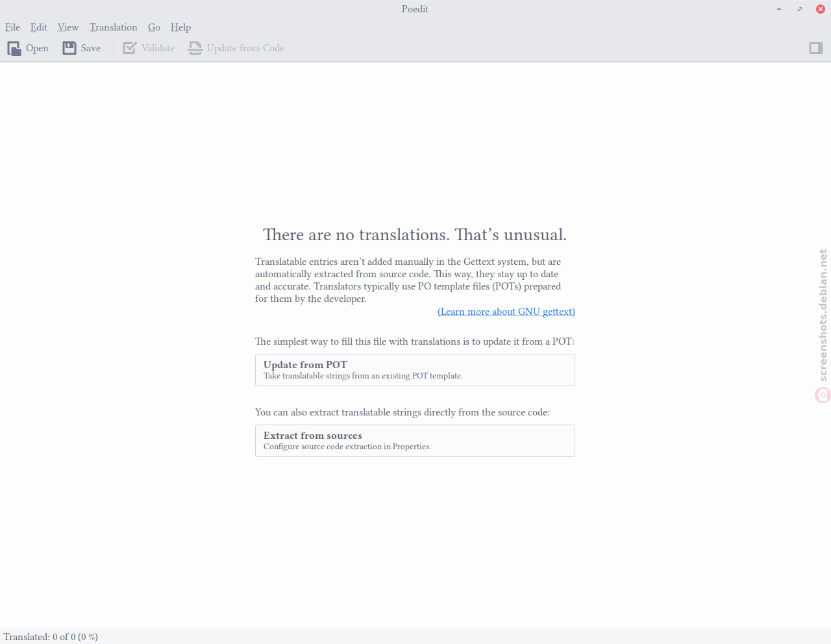The width and height of the screenshot is (831, 644).
Task: Click the Update from Code icon
Action: [195, 48]
